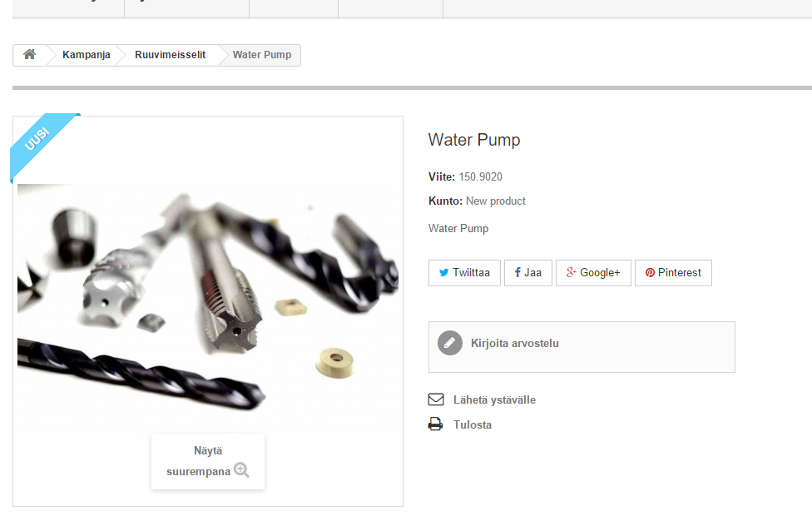Click the envelope icon

pos(436,399)
